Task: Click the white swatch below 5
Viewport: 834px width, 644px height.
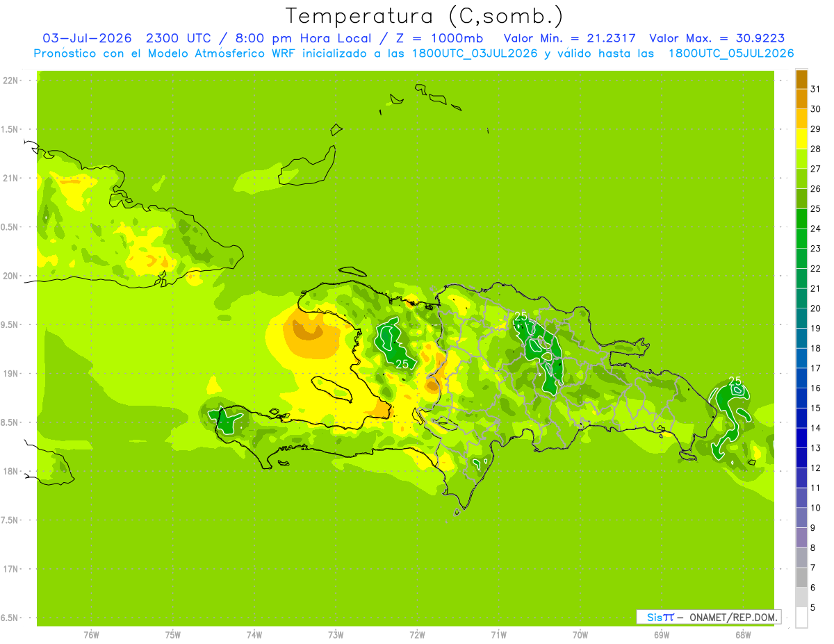Action: [x=801, y=618]
